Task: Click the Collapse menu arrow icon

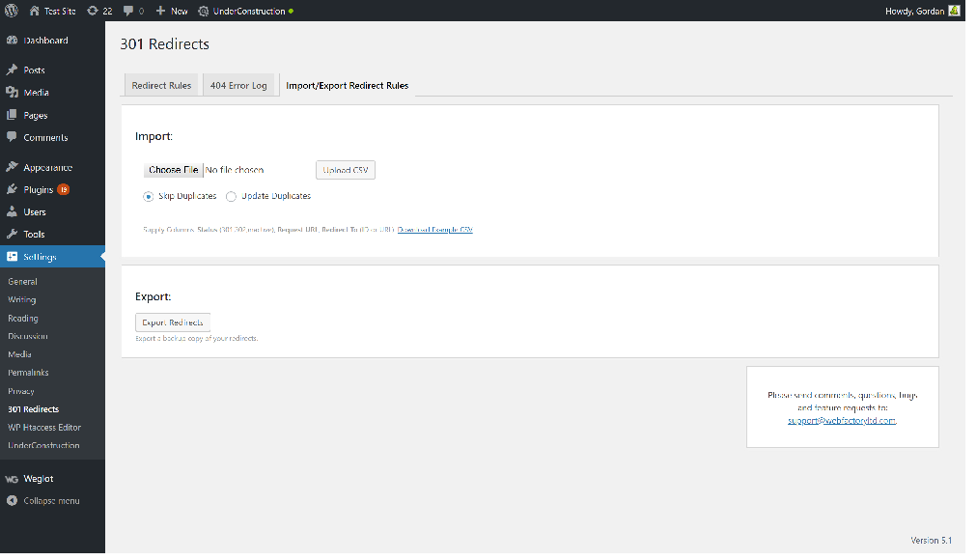Action: (x=12, y=501)
